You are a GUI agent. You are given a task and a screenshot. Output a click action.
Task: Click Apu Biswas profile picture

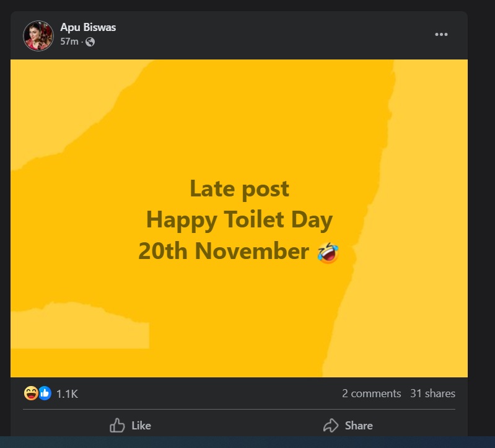point(38,36)
